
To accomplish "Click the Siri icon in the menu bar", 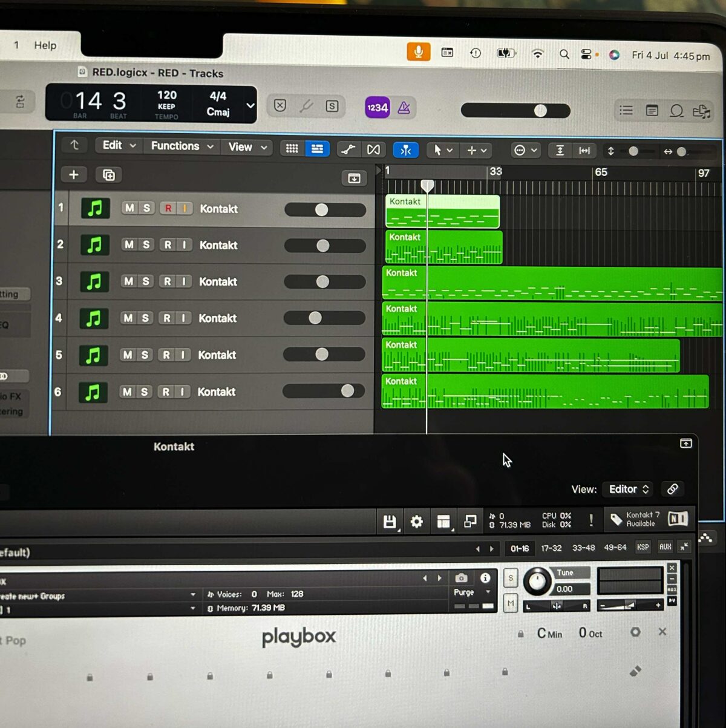I will pos(614,54).
